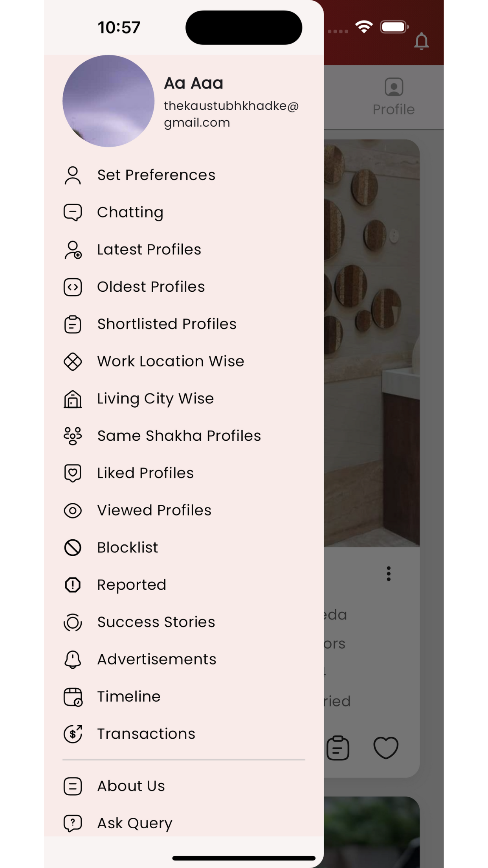The height and width of the screenshot is (868, 488).
Task: Open the Timeline calendar icon
Action: point(73,697)
